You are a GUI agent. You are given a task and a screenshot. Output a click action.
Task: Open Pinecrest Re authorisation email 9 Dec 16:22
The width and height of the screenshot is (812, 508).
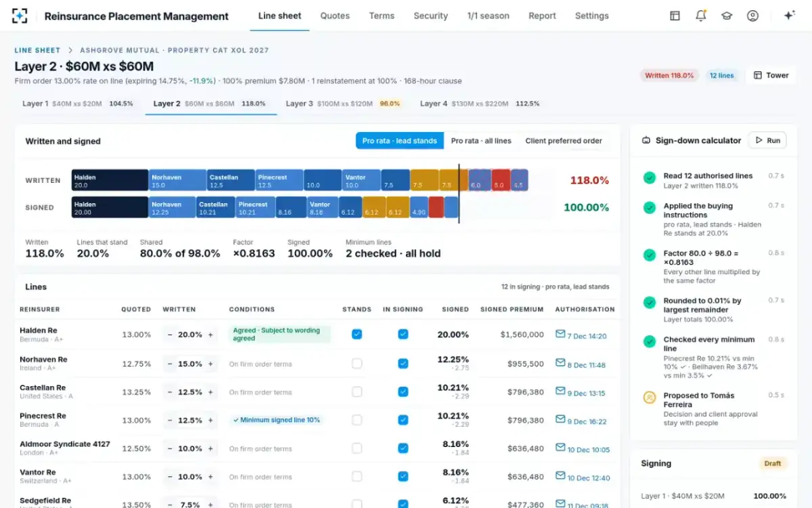click(581, 421)
